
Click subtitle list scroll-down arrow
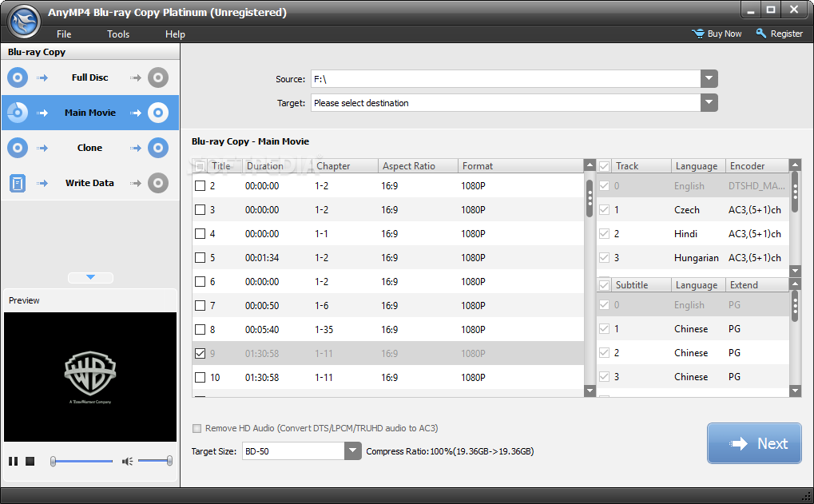(795, 391)
